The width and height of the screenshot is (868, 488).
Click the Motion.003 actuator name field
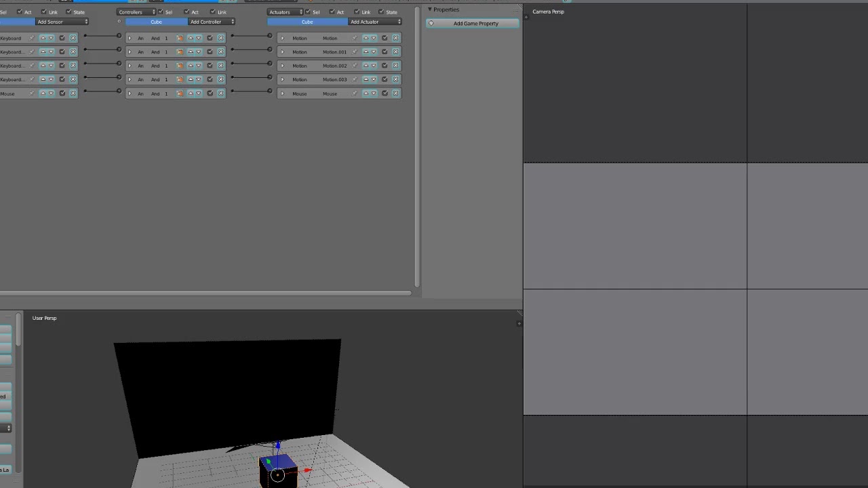click(335, 79)
